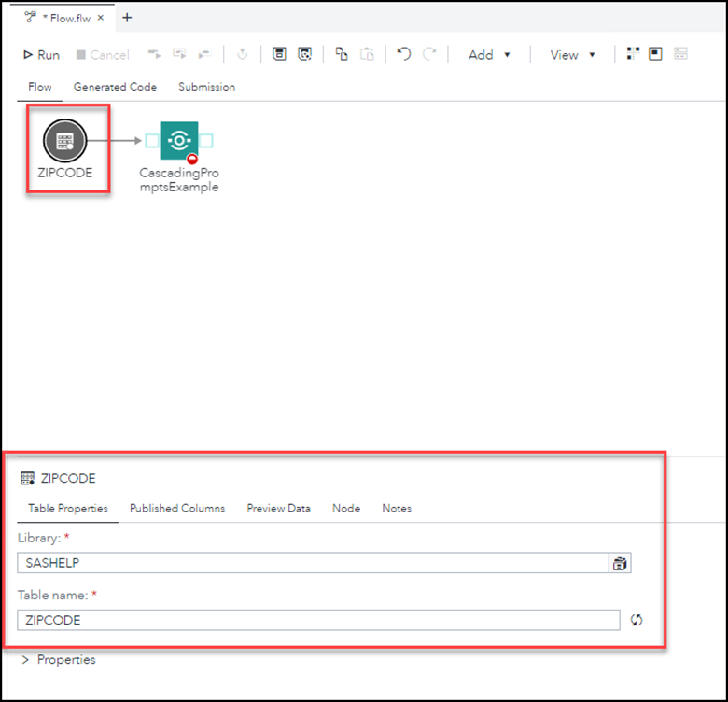Refresh the table name with refresh icon

point(637,620)
